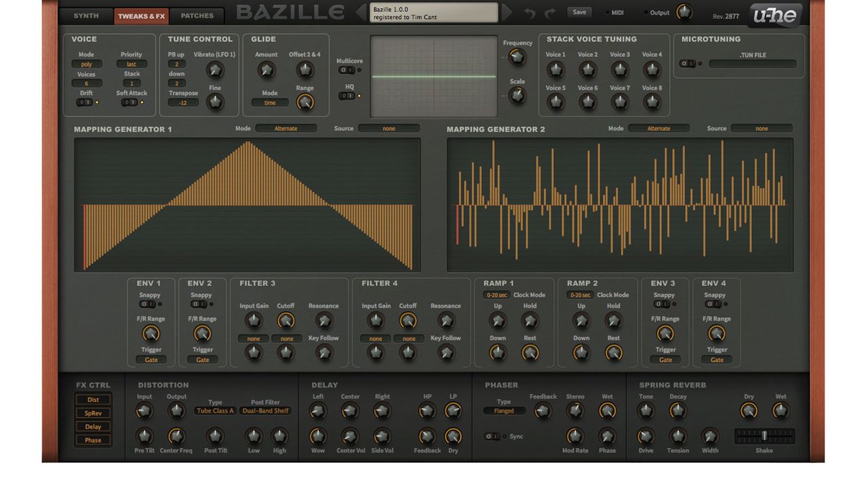Open Mapping Generator 1 Mode dropdown
Image resolution: width=868 pixels, height=488 pixels.
coord(286,128)
